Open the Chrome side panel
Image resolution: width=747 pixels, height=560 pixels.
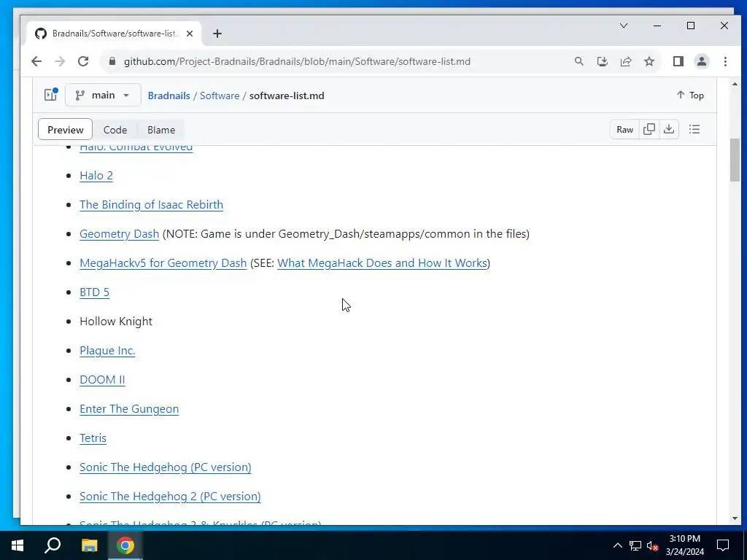click(678, 61)
